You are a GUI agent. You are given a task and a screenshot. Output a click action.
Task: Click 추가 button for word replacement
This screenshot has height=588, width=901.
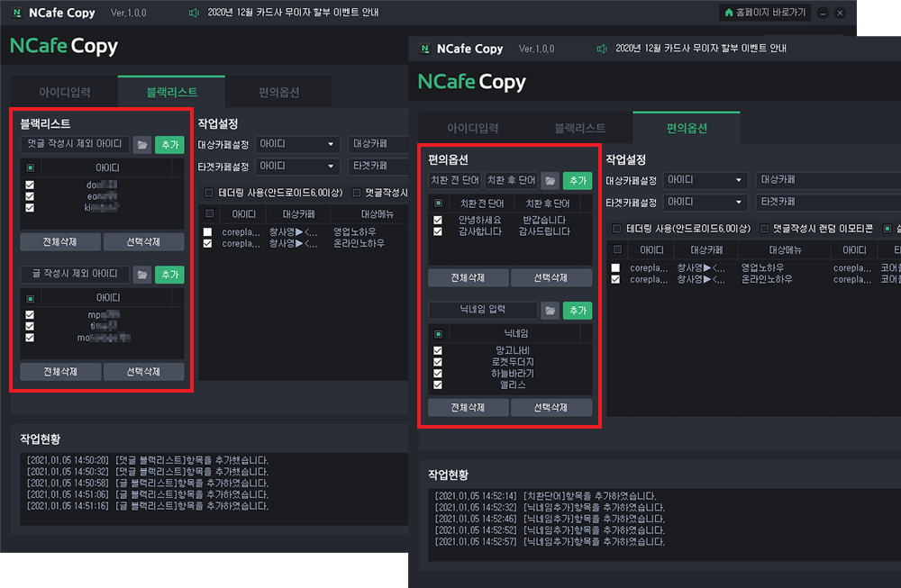click(x=578, y=181)
